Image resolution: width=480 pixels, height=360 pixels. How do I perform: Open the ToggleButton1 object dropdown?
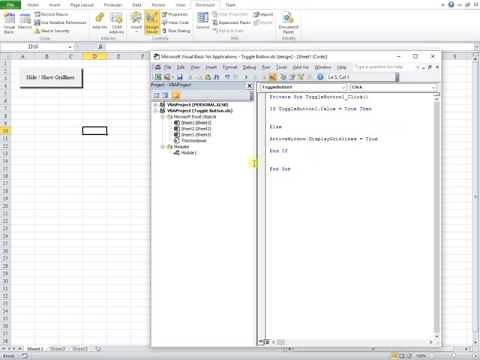(x=344, y=87)
